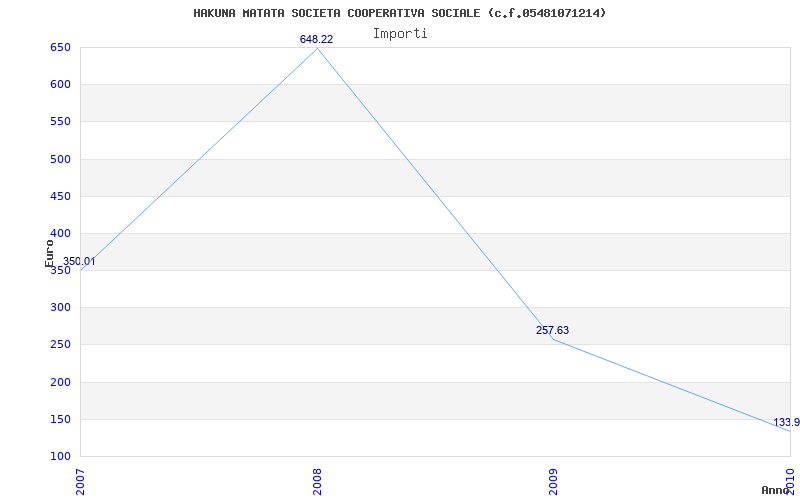
Task: Click the line vertex at 2009
Action: pos(554,339)
